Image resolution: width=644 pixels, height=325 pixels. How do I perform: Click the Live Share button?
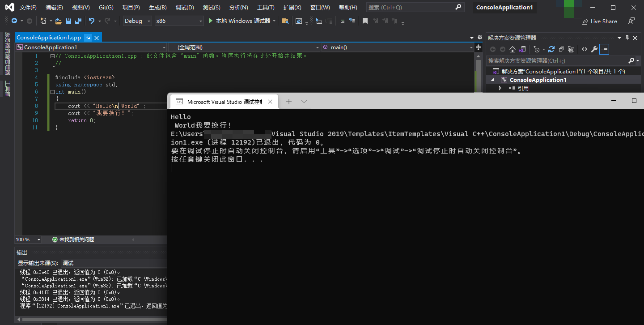coord(599,21)
